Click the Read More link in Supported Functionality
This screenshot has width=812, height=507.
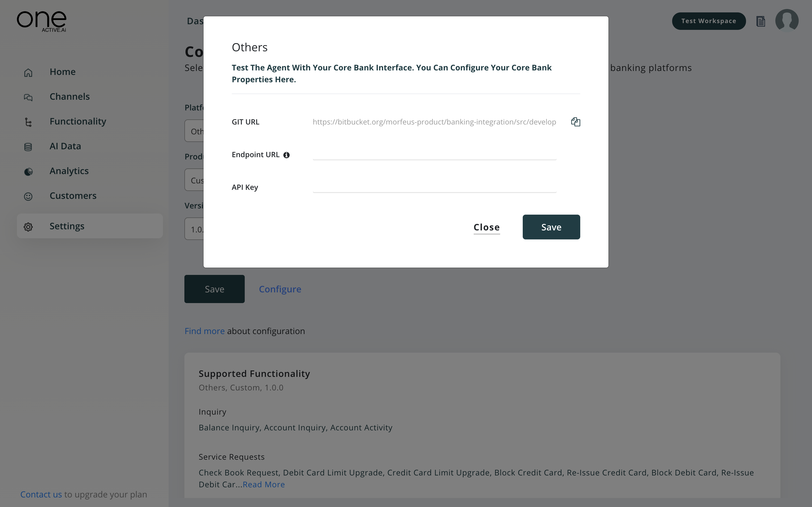pyautogui.click(x=263, y=484)
